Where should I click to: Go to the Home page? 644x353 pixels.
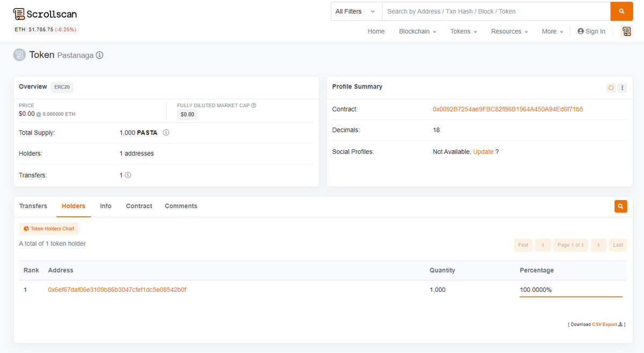(x=376, y=31)
